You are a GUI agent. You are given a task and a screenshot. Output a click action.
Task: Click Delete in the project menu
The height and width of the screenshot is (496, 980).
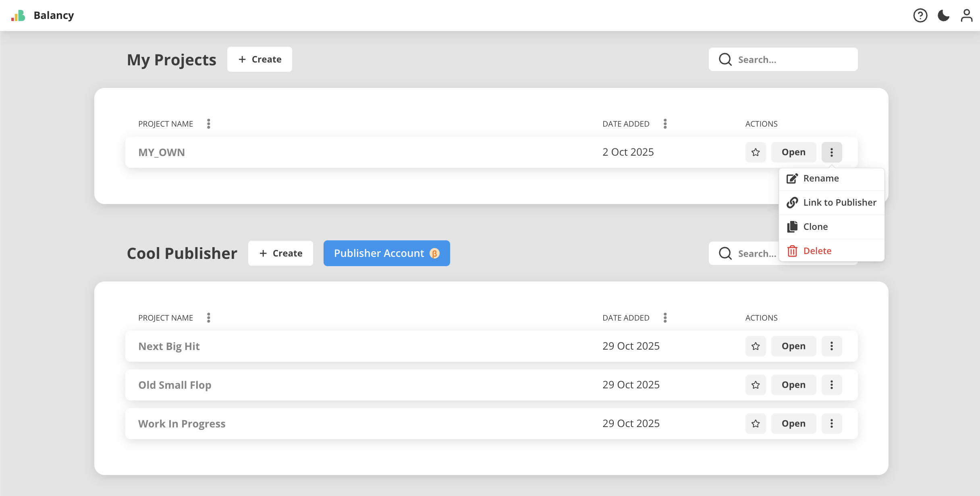817,251
